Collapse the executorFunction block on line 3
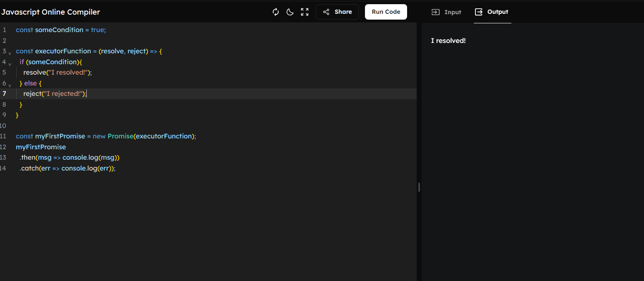644x281 pixels. point(10,54)
